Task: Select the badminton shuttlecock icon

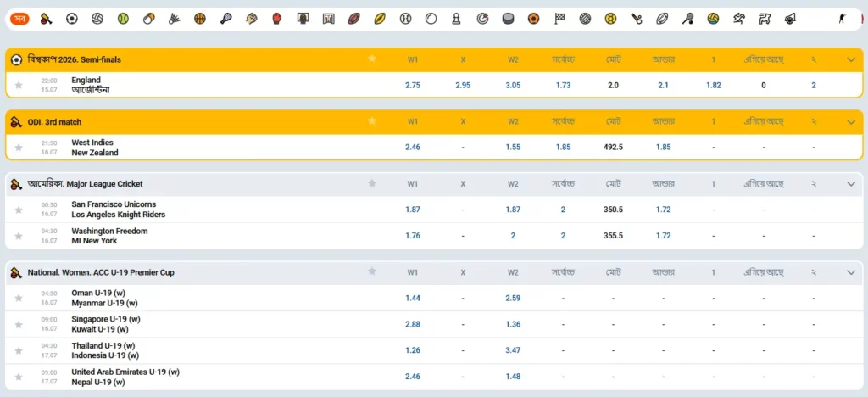Action: (x=175, y=19)
